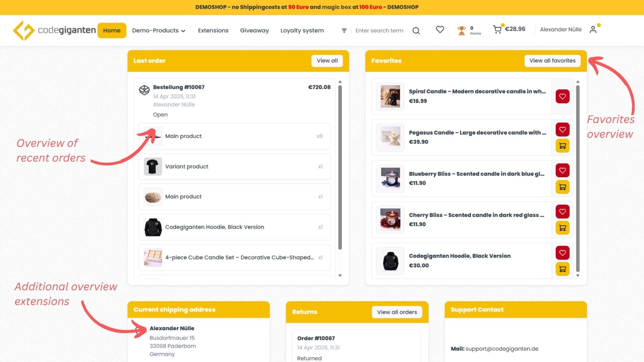Image resolution: width=644 pixels, height=362 pixels.
Task: Click the View all favorites button
Action: click(552, 61)
